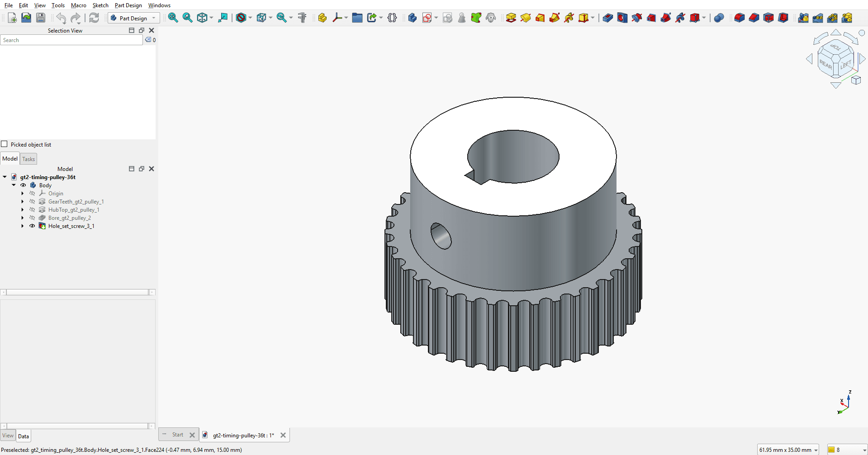The height and width of the screenshot is (455, 868).
Task: Switch to the Tasks tab
Action: pyautogui.click(x=28, y=159)
